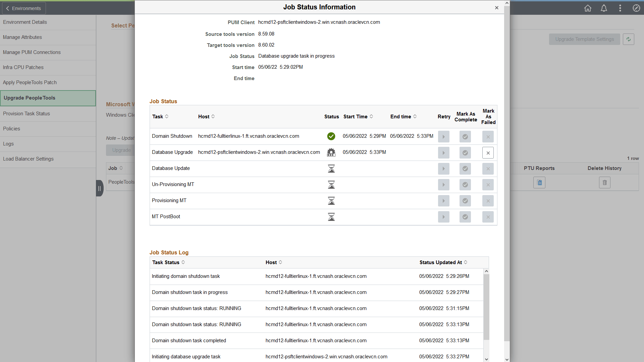This screenshot has height=362, width=644.
Task: Delete history using the trash icon
Action: point(604,182)
